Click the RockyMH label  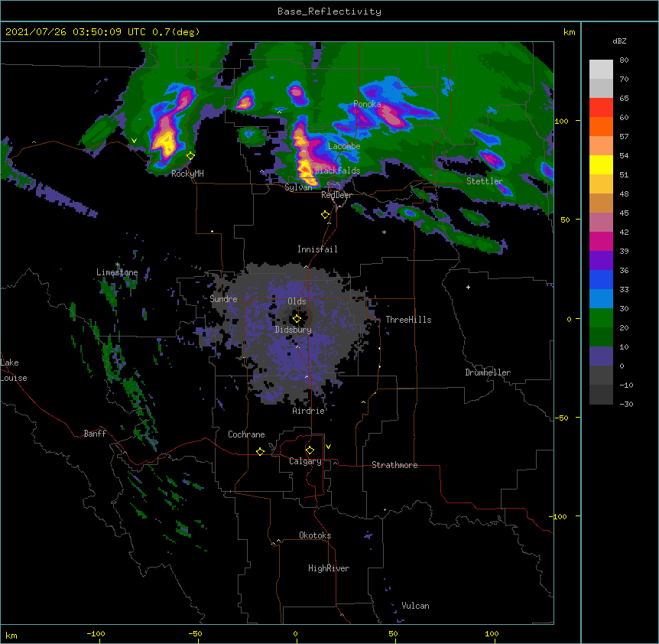tap(187, 174)
